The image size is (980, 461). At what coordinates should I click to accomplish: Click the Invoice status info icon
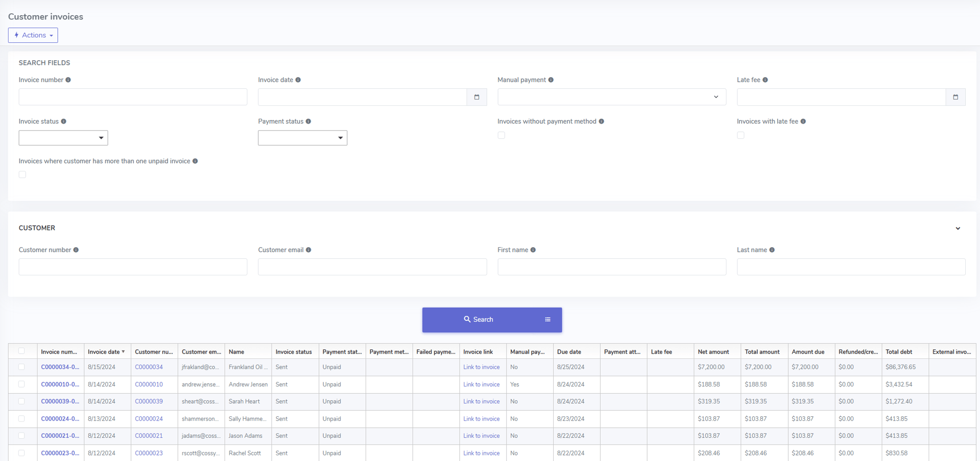coord(64,122)
